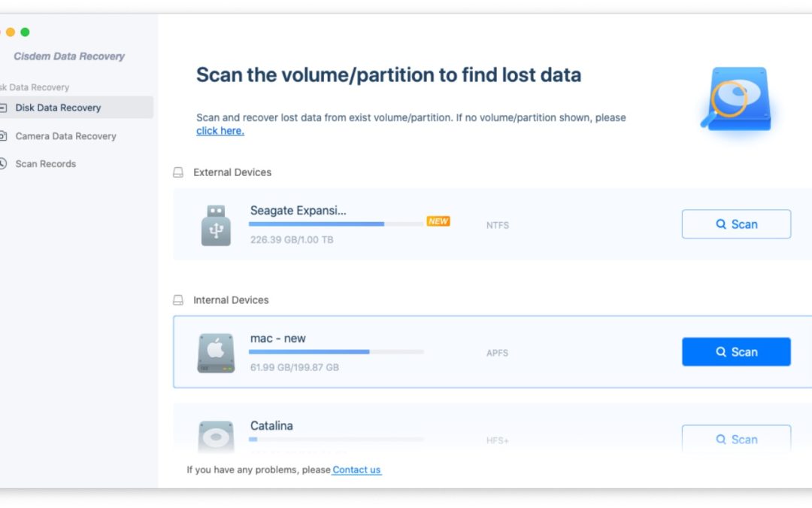Click the NEW badge on Seagate drive

click(438, 221)
